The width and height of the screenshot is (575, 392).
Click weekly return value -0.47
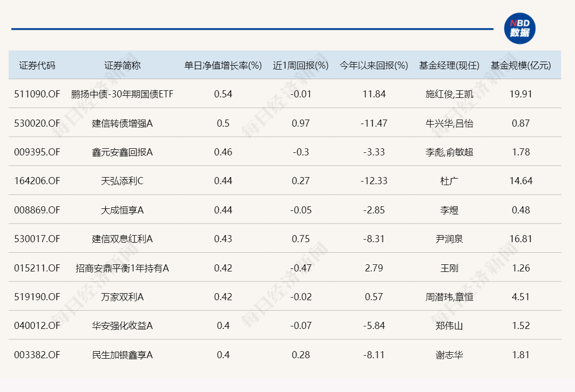point(301,268)
